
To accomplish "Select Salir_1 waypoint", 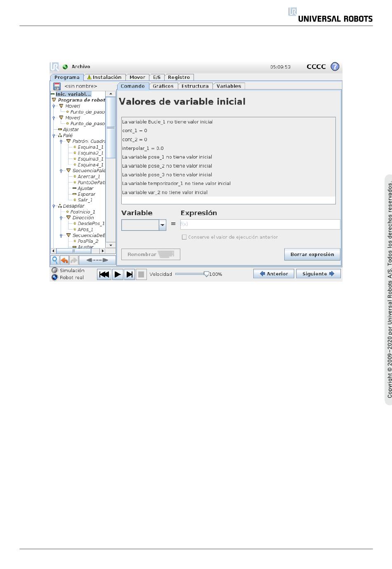I will click(85, 200).
